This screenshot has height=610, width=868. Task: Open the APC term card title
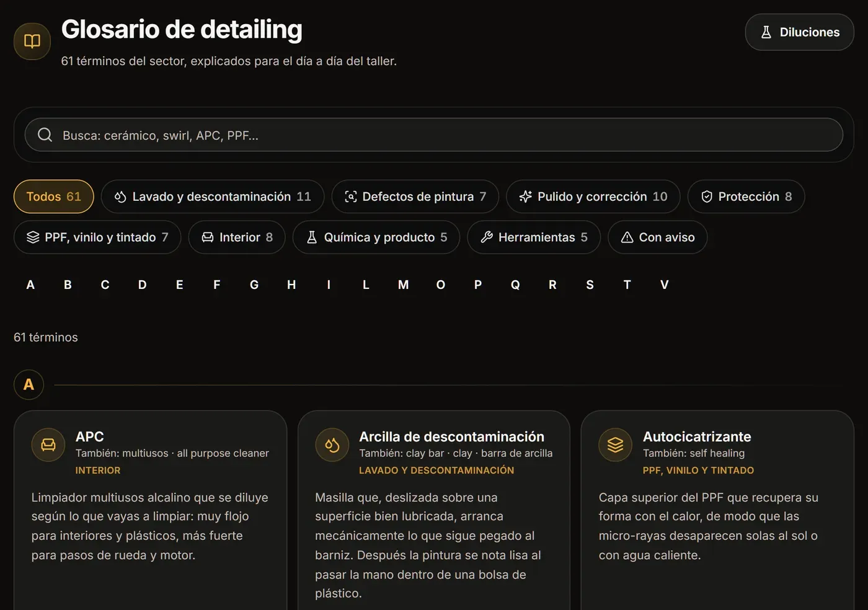(90, 436)
